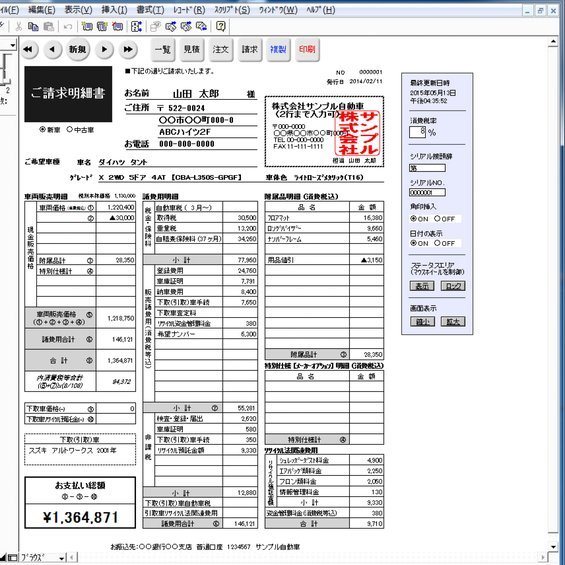Click the new record toolbar icon
This screenshot has height=565, width=565.
pyautogui.click(x=87, y=26)
